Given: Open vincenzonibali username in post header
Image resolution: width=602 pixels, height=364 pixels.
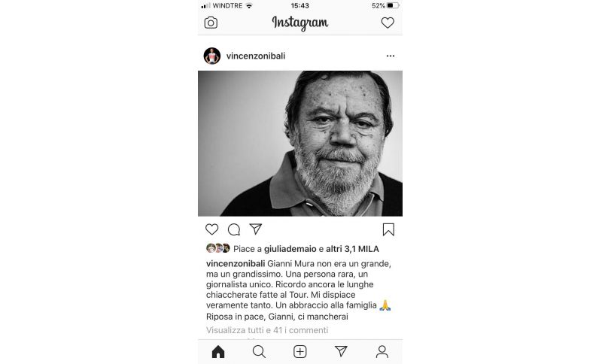Looking at the screenshot, I should pos(256,56).
